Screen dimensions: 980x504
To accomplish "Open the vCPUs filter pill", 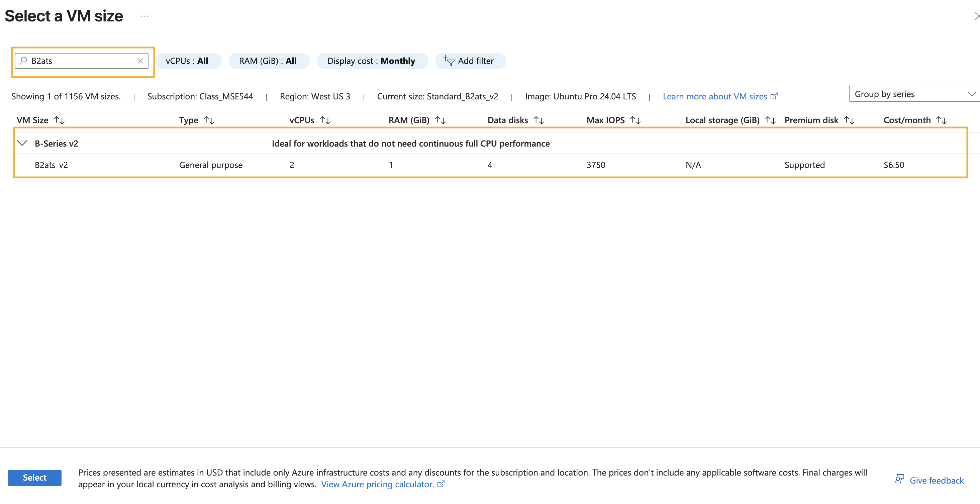I will 188,61.
